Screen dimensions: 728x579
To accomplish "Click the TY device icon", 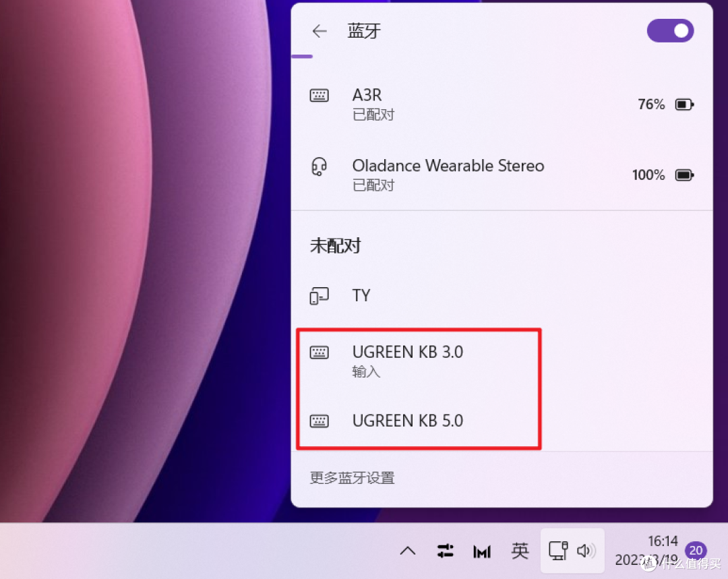I will coord(319,295).
